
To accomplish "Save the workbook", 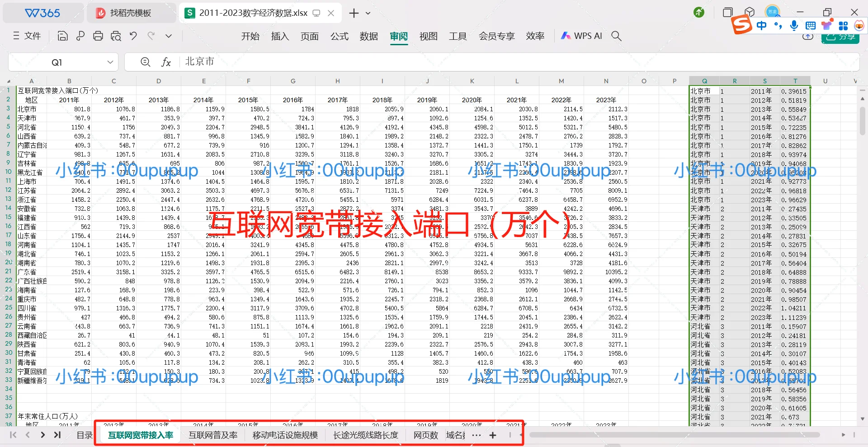I will tap(62, 36).
